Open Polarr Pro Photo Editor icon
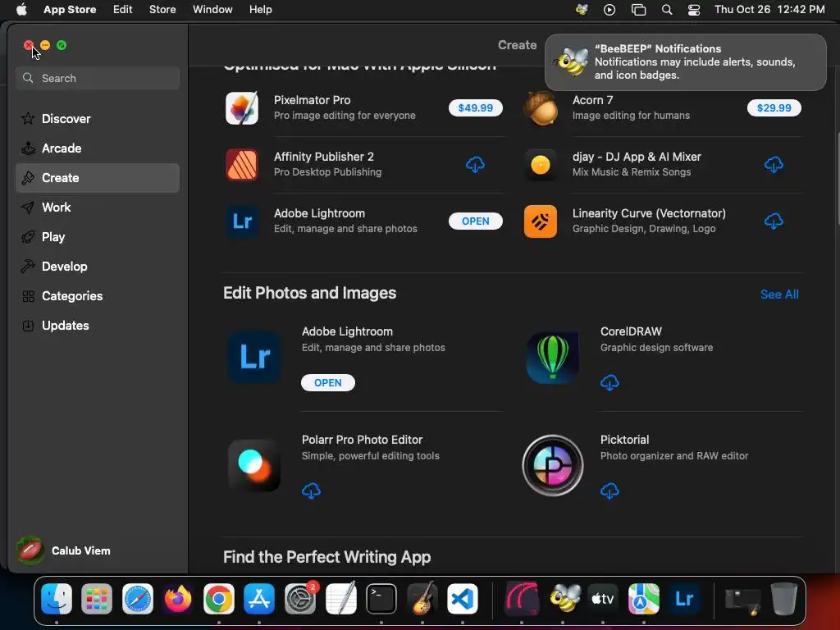The image size is (840, 630). (x=254, y=465)
